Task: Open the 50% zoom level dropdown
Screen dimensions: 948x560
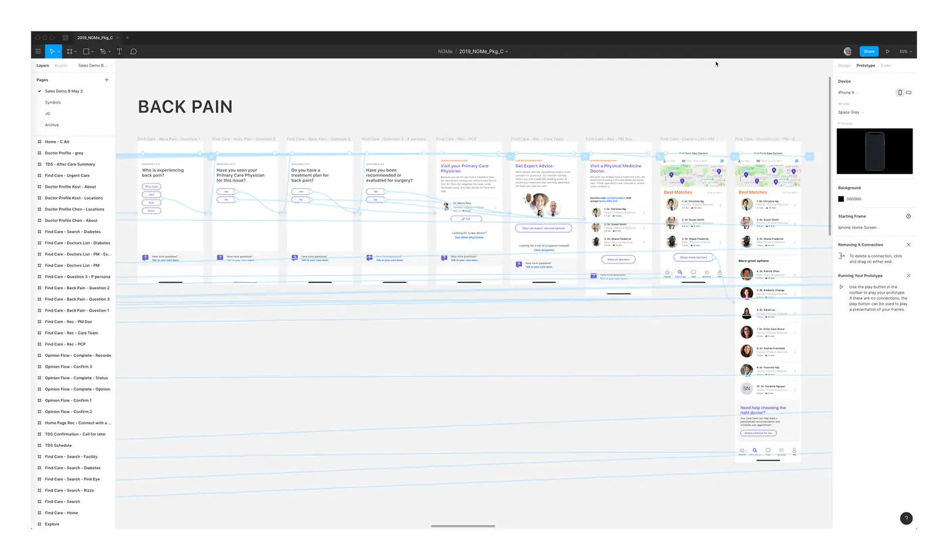Action: pyautogui.click(x=905, y=51)
